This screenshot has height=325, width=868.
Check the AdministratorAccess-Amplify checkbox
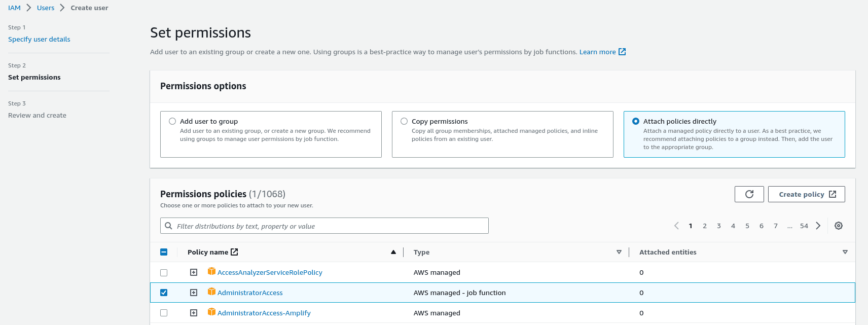164,313
